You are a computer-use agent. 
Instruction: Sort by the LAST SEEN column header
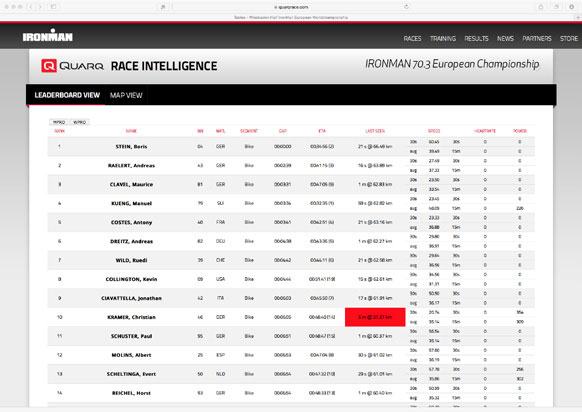click(x=375, y=131)
